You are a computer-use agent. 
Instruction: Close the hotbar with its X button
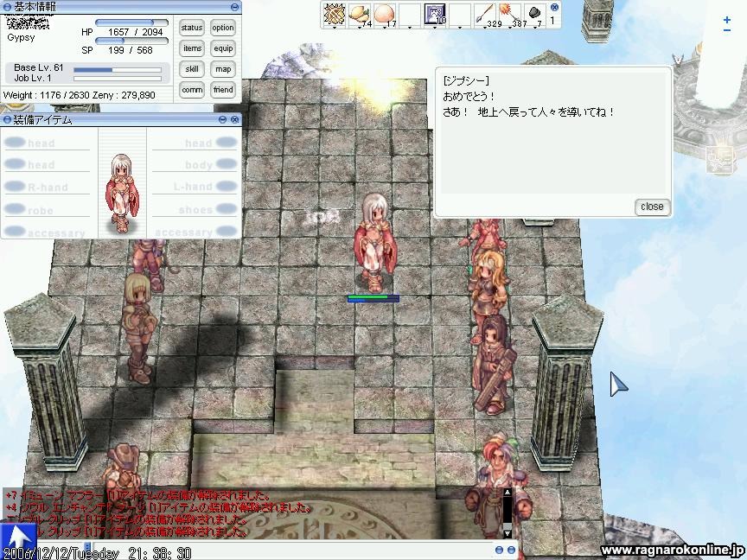554,7
